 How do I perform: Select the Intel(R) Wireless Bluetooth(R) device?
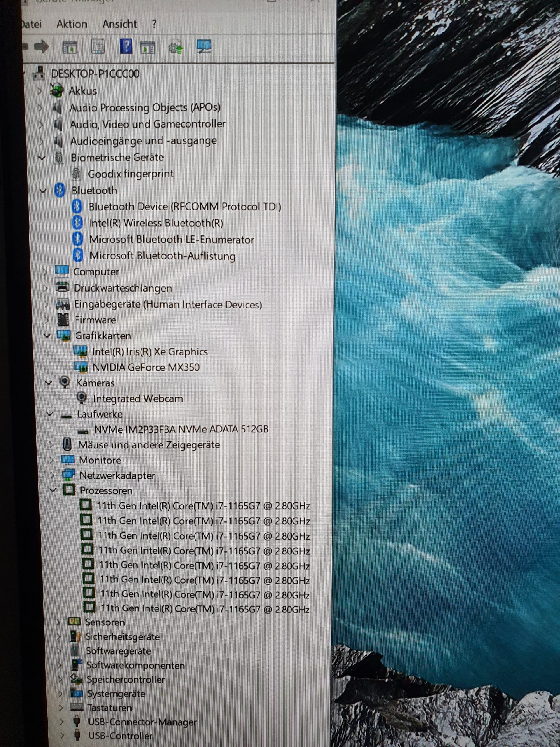(156, 223)
